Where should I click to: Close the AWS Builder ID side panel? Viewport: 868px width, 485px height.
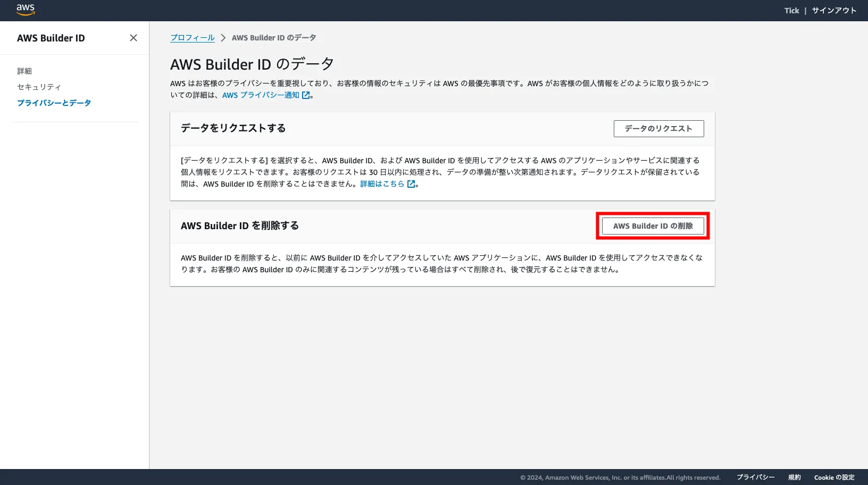pyautogui.click(x=133, y=38)
